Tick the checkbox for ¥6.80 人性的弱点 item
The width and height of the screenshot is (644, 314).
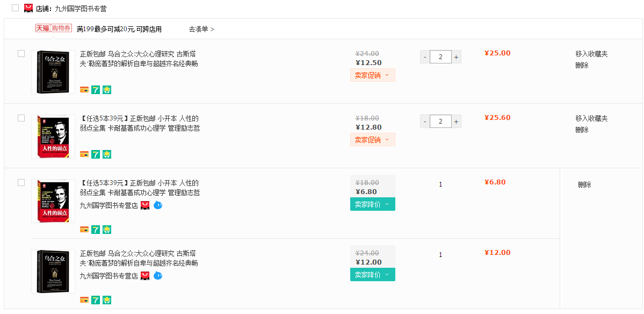click(21, 183)
